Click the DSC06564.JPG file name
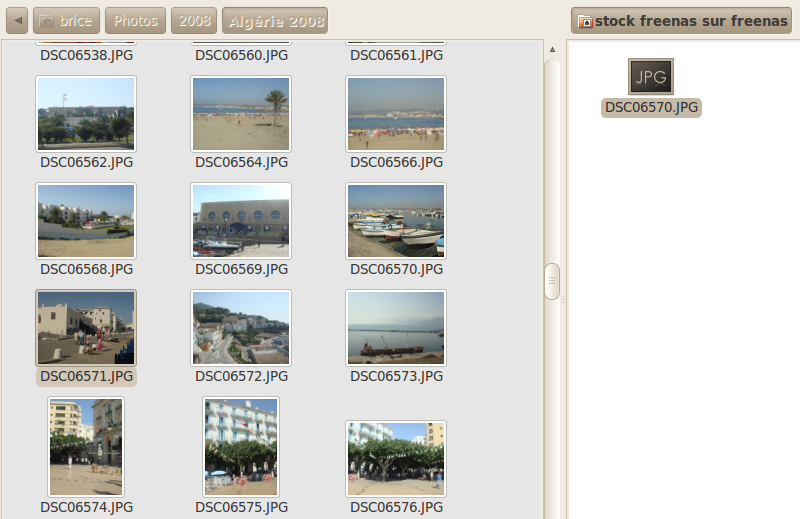This screenshot has height=519, width=800. [241, 162]
